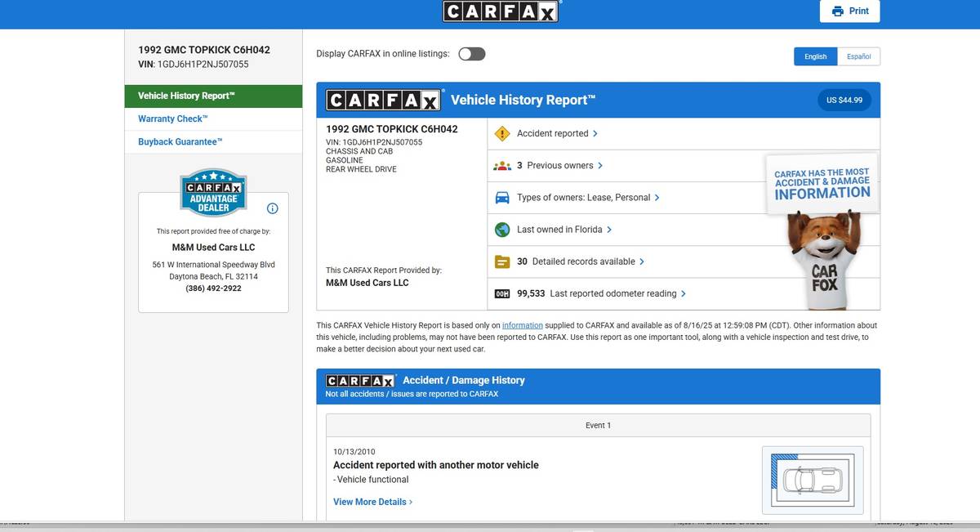Click Accident reported link text

click(552, 133)
